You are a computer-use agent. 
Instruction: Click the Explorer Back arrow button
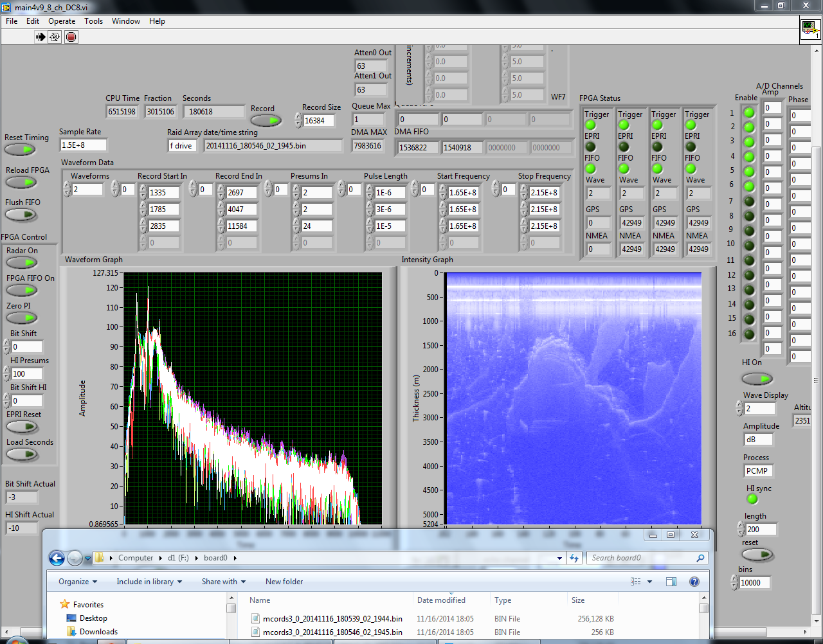pos(57,559)
